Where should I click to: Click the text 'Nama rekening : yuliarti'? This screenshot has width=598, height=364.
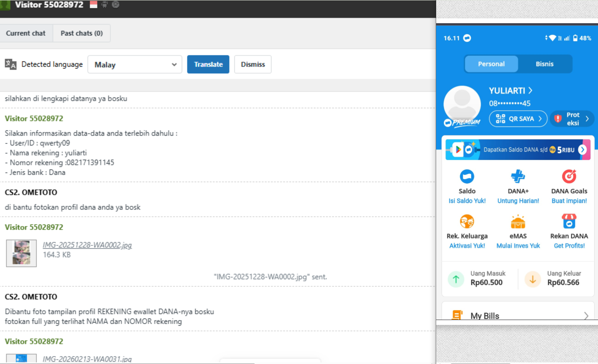click(x=46, y=153)
